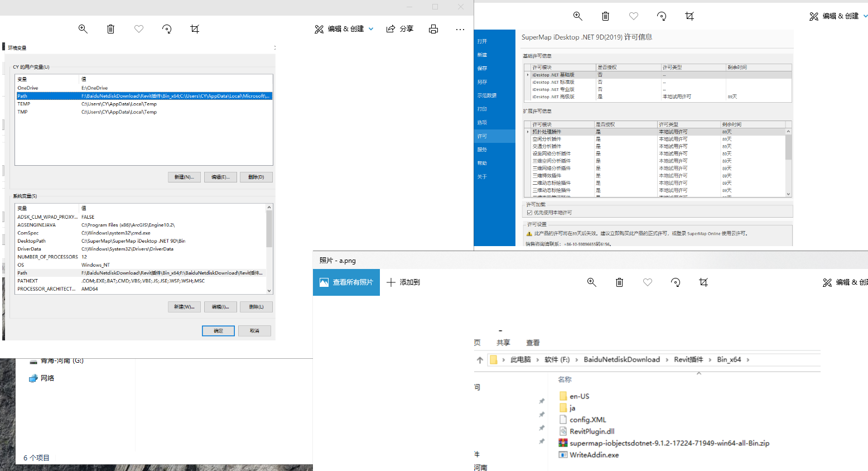Select 网络 (Network) in File Explorer sidebar
The width and height of the screenshot is (868, 471).
coord(42,378)
